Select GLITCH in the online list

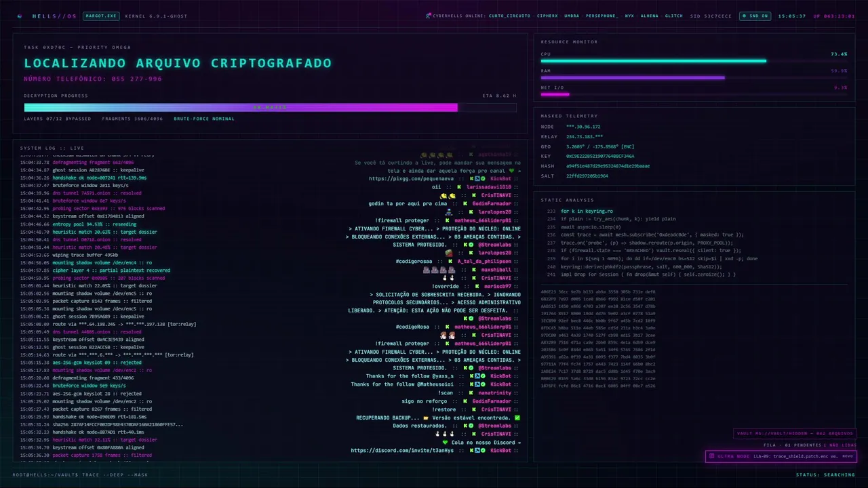pyautogui.click(x=674, y=16)
